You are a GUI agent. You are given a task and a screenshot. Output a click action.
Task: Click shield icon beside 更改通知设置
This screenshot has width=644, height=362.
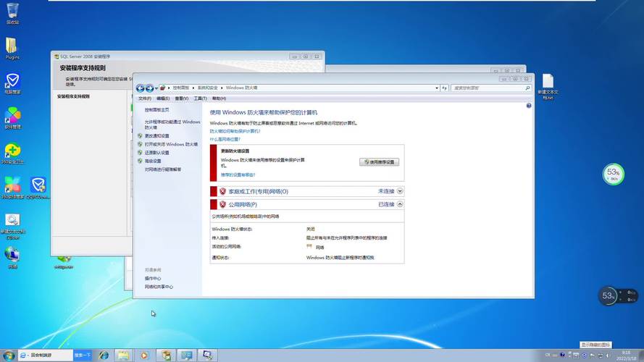140,136
